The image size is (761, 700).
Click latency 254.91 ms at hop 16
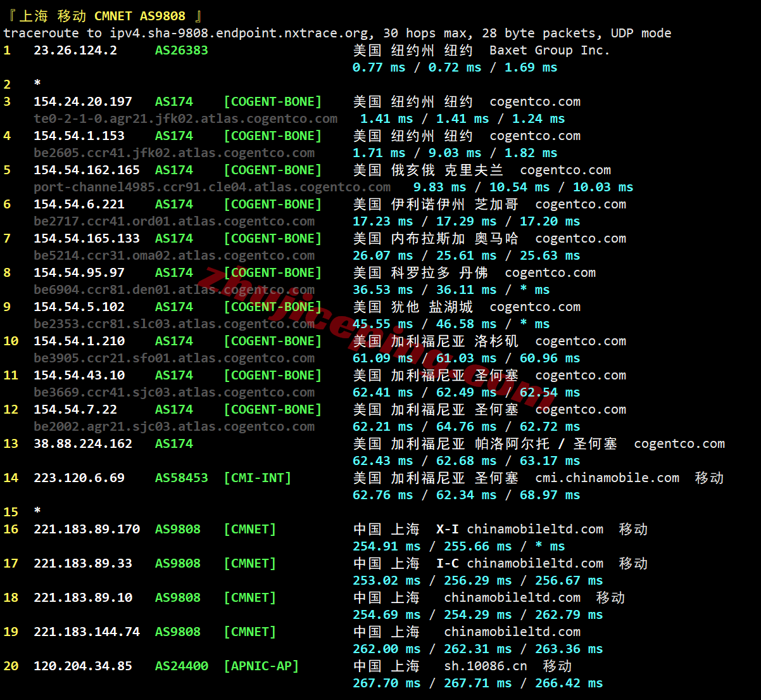click(387, 546)
